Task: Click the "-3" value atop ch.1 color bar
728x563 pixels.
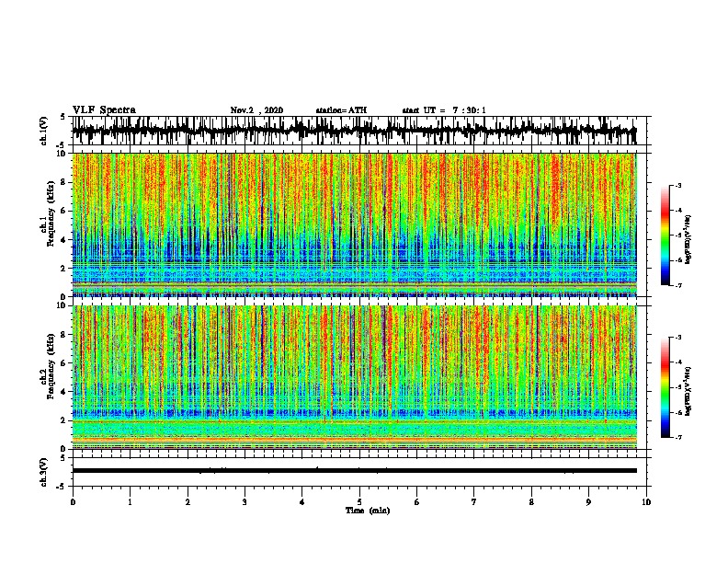Action: (677, 185)
